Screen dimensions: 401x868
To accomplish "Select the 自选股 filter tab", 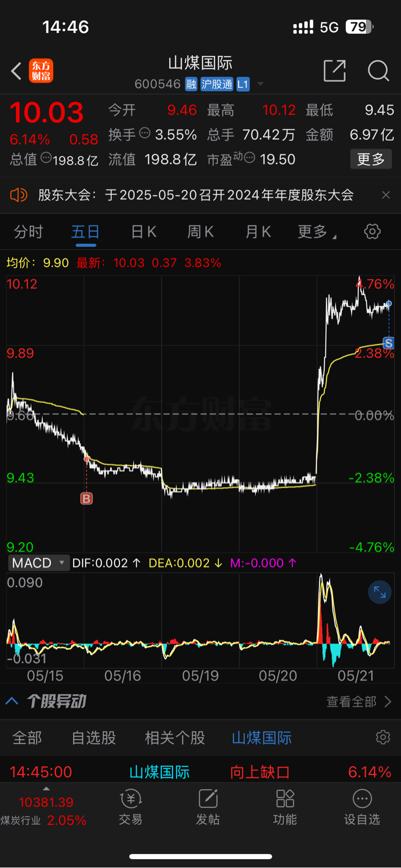I will tap(94, 738).
